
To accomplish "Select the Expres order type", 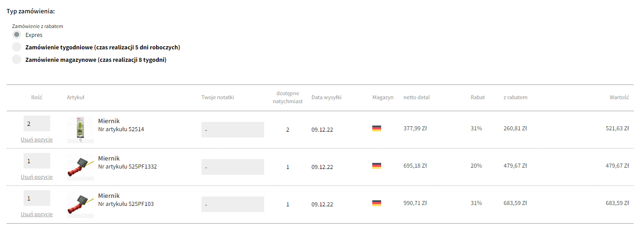I will pos(17,35).
